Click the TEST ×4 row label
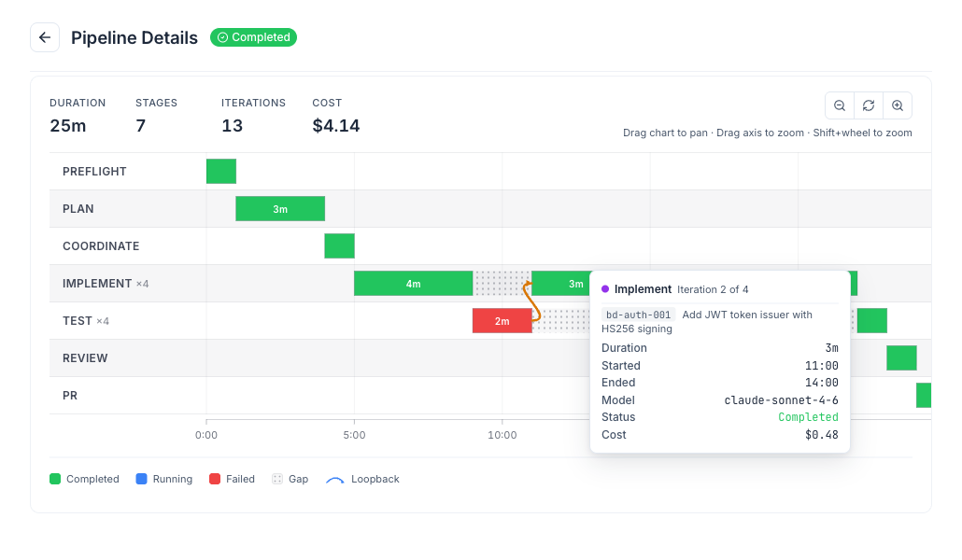 pyautogui.click(x=86, y=321)
